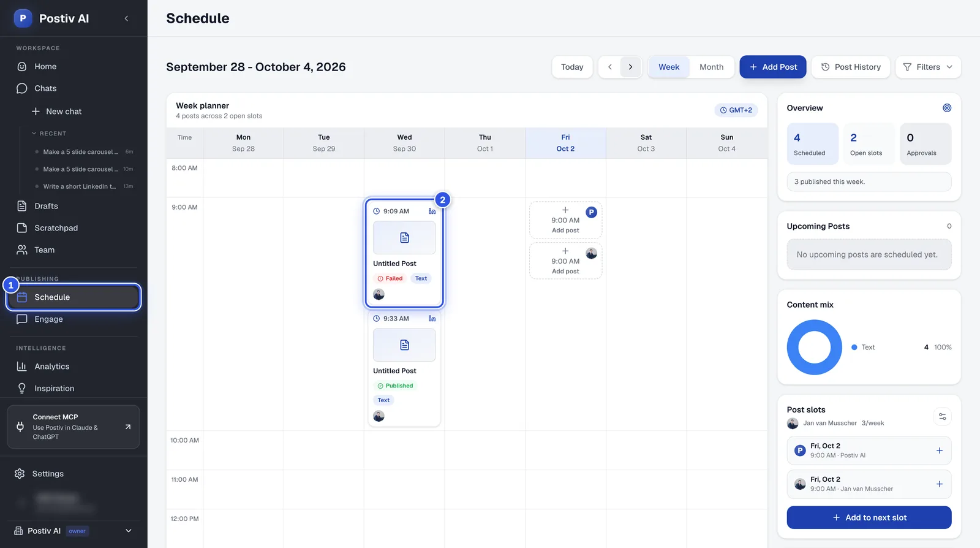Open the Connect MCP external link arrow
The height and width of the screenshot is (548, 980).
128,427
